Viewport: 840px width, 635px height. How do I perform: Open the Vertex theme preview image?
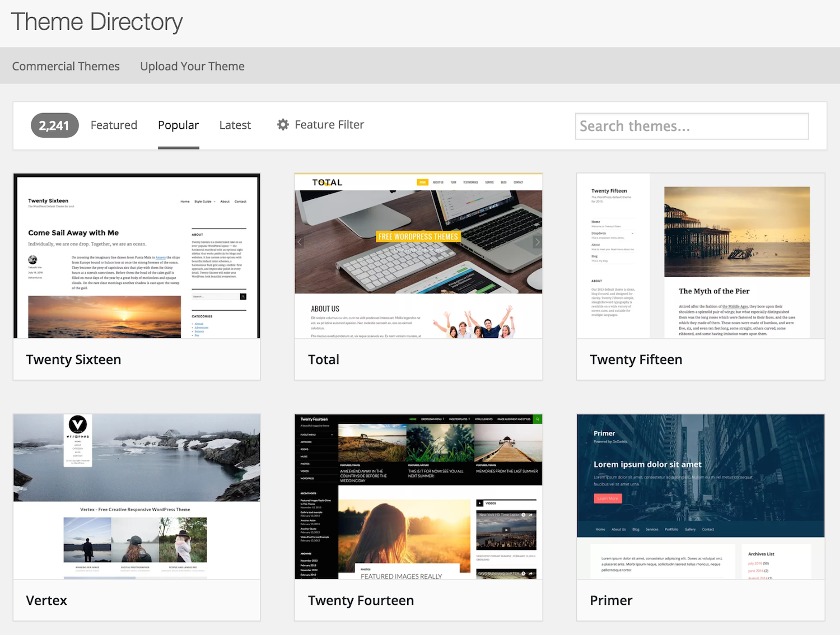pos(137,497)
